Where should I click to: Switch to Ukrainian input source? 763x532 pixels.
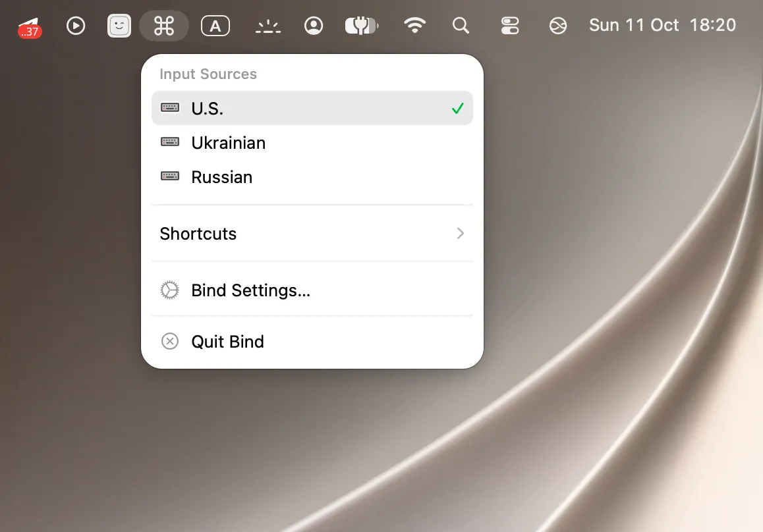click(x=312, y=142)
